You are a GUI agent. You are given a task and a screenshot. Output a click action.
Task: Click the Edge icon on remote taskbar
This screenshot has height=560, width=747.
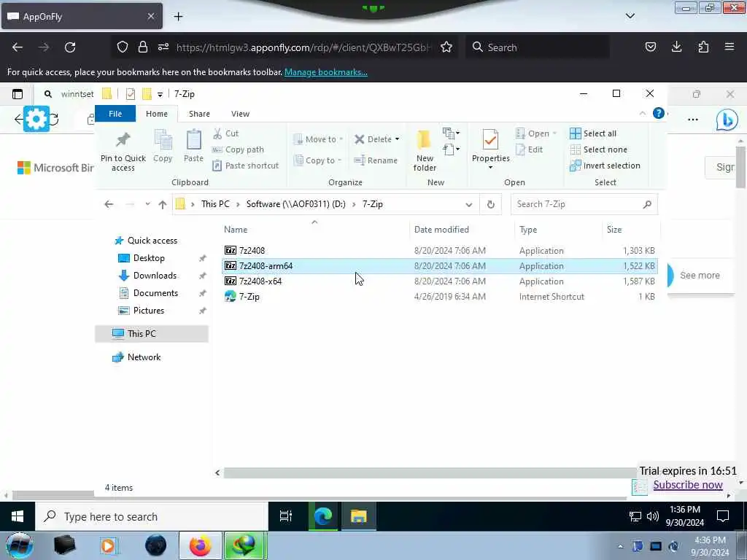[322, 516]
